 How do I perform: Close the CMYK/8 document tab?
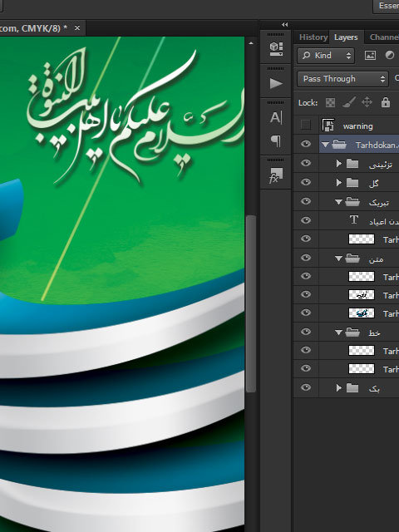point(77,27)
